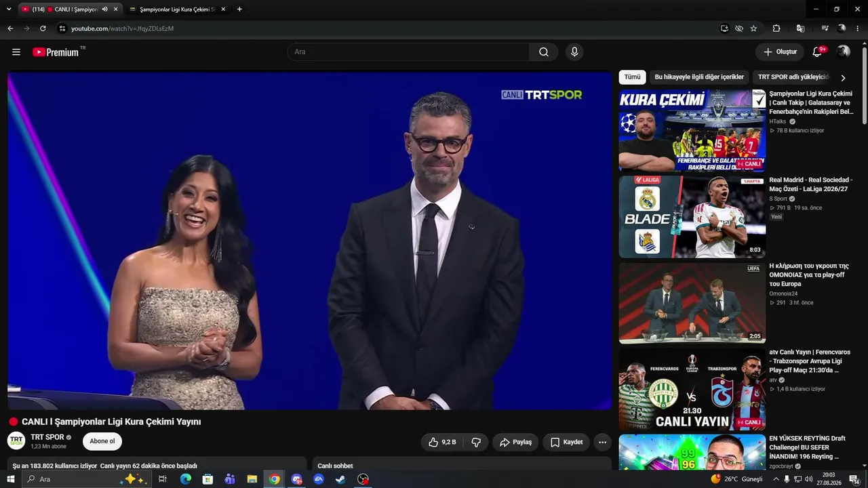The height and width of the screenshot is (488, 868).
Task: Select 'Bu hikayeyle ilgili diğer içerikler' chip
Action: click(x=699, y=77)
